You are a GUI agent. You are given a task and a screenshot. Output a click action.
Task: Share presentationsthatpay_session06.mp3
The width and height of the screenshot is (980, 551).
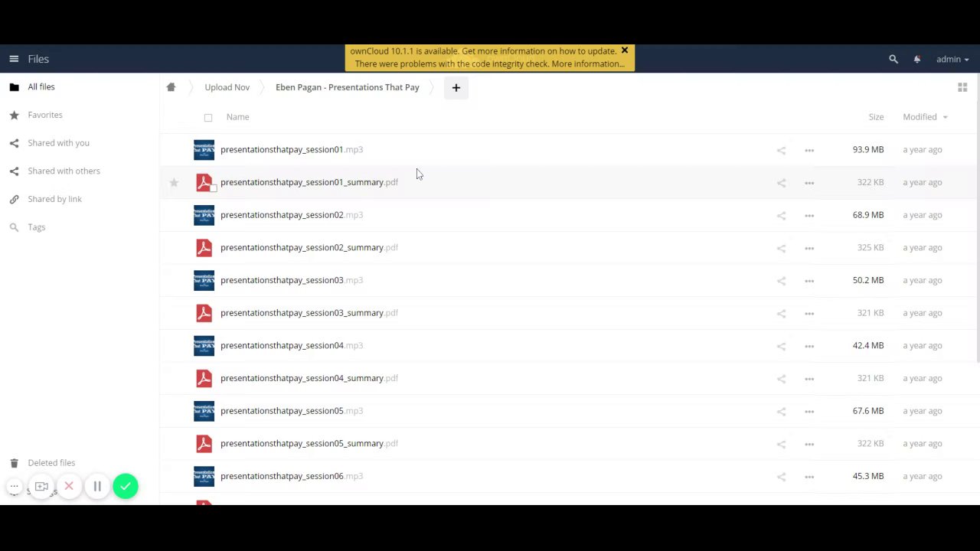click(x=781, y=477)
